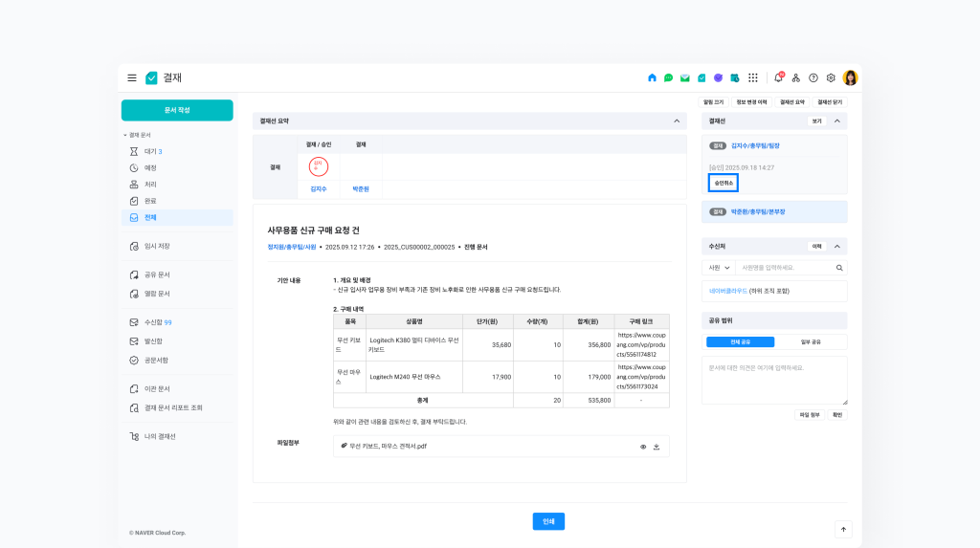Download the attached 견적서.pdf file

coord(657,447)
